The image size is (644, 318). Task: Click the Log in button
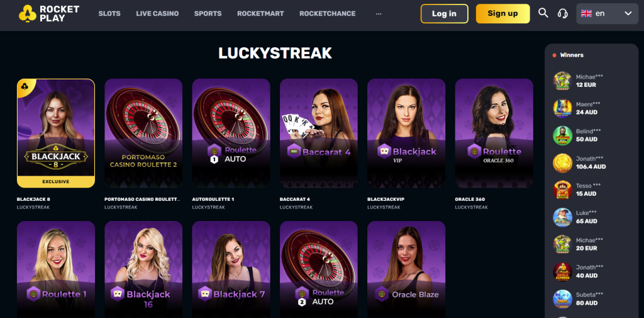[445, 14]
